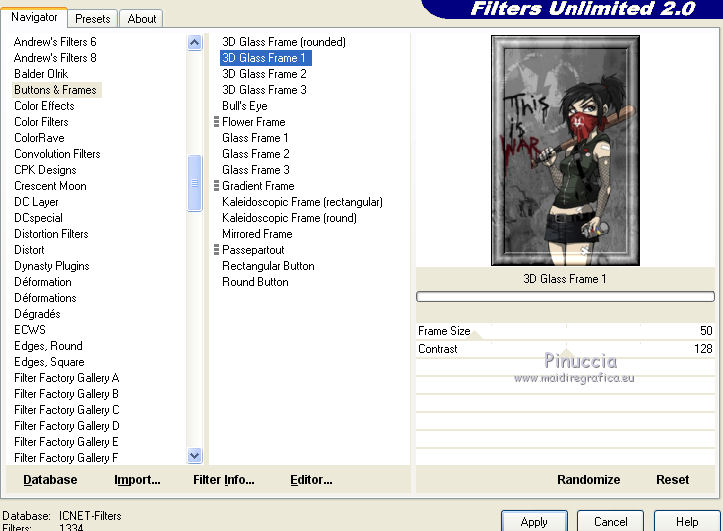Choose 3D Glass Frame 2 filter
Viewport: 723px width, 531px height.
(x=264, y=74)
